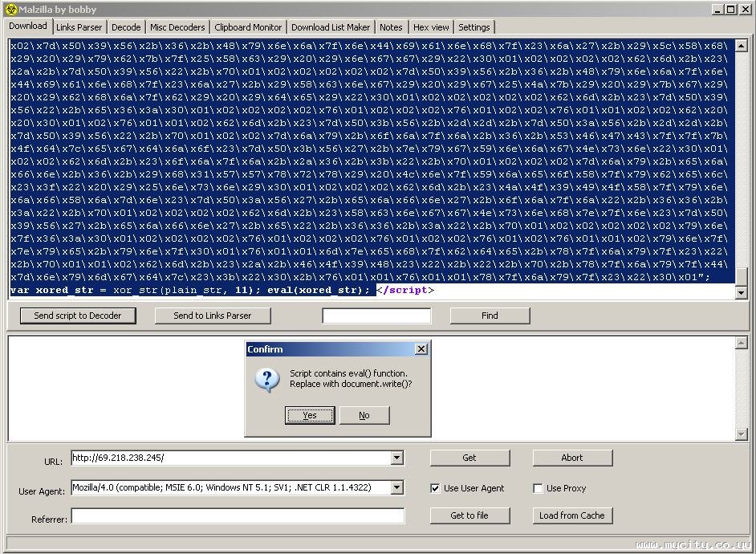The image size is (756, 554).
Task: Minimize the Malzilla window
Action: coord(717,9)
